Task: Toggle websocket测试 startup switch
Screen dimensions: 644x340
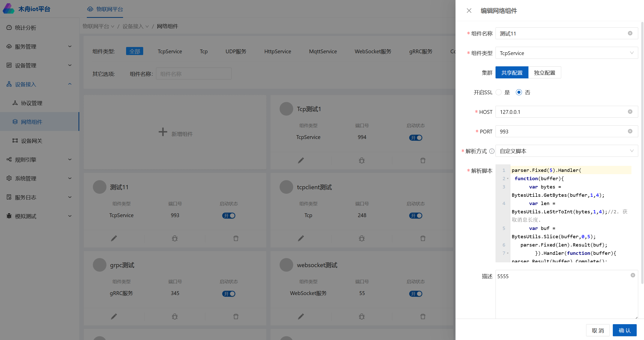Action: 415,294
